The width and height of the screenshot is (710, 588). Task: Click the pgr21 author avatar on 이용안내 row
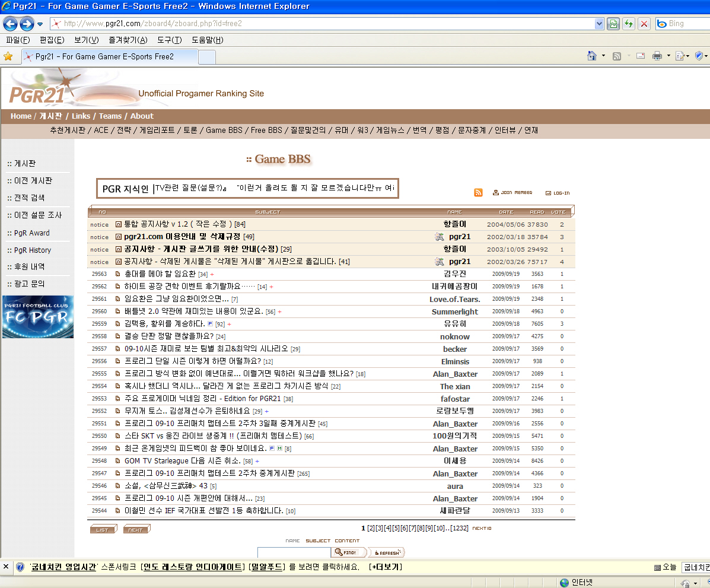pyautogui.click(x=439, y=237)
